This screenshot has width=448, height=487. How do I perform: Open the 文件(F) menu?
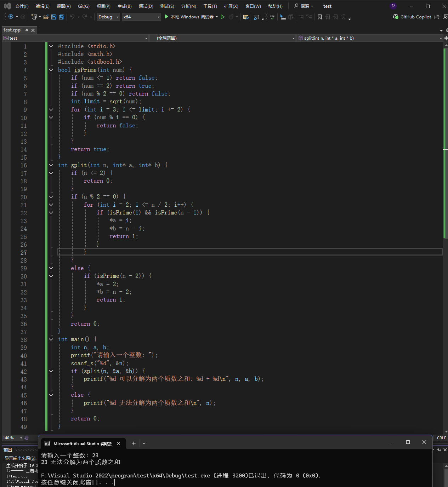(x=22, y=6)
